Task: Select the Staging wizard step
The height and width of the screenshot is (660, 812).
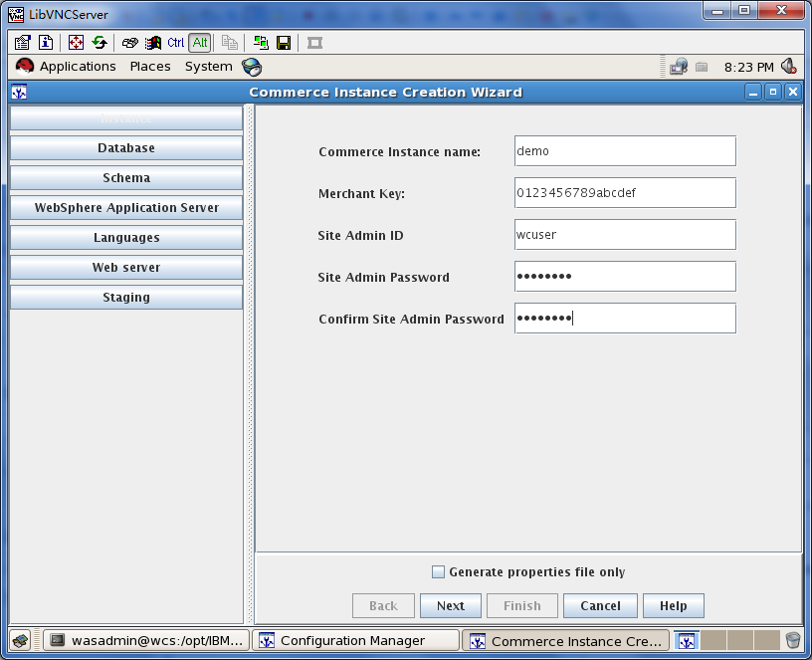Action: [126, 298]
